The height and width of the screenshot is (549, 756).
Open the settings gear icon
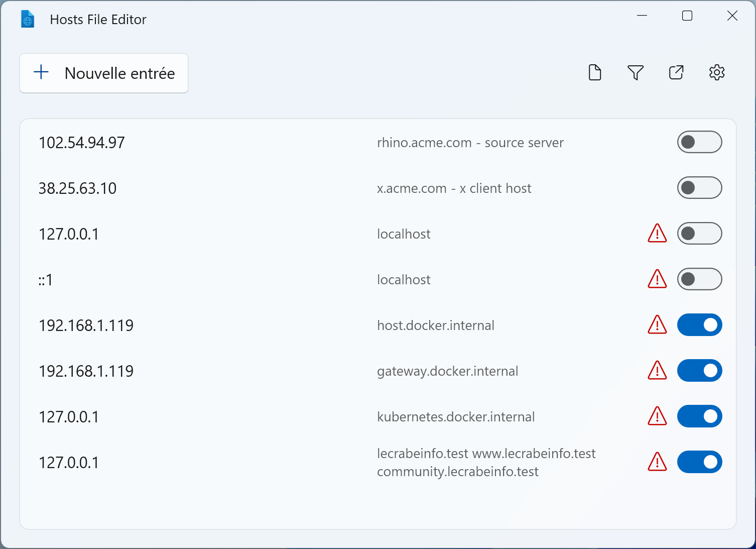click(x=717, y=73)
